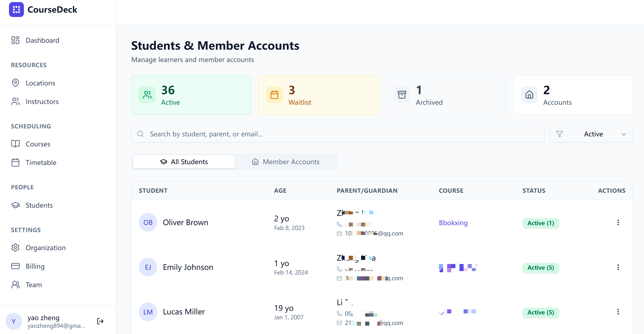Viewport: 644px width, 334px height.
Task: Open Lucas Miller's student record
Action: pos(184,312)
